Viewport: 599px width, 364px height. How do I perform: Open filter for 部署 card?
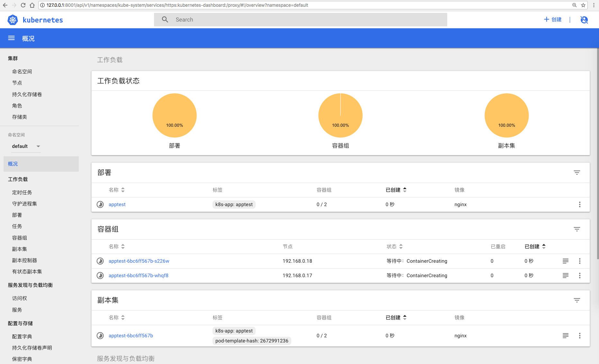[577, 173]
